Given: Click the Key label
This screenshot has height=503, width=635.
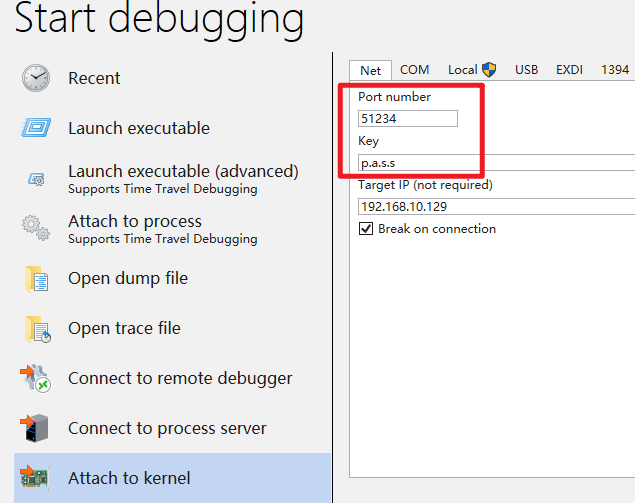Looking at the screenshot, I should click(x=369, y=141).
